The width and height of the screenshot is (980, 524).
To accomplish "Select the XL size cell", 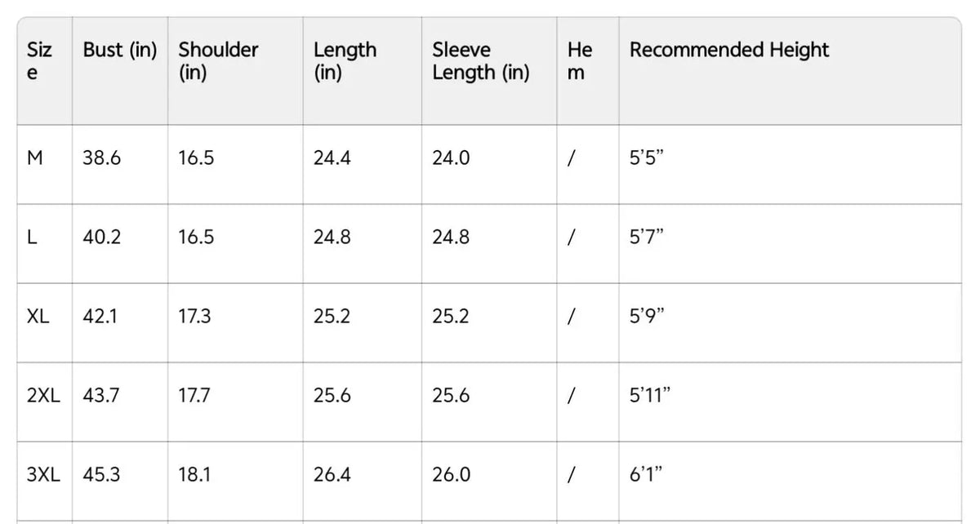I will coord(38,317).
